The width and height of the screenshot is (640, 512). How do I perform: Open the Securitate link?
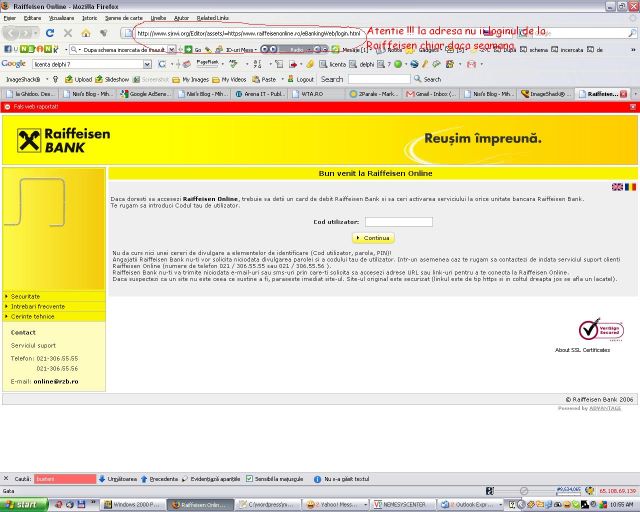tap(25, 296)
